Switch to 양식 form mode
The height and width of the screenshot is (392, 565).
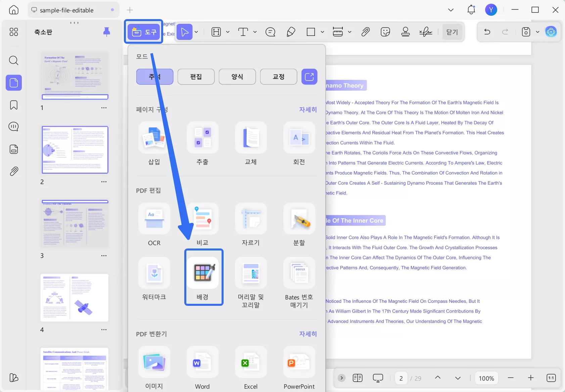tap(237, 77)
